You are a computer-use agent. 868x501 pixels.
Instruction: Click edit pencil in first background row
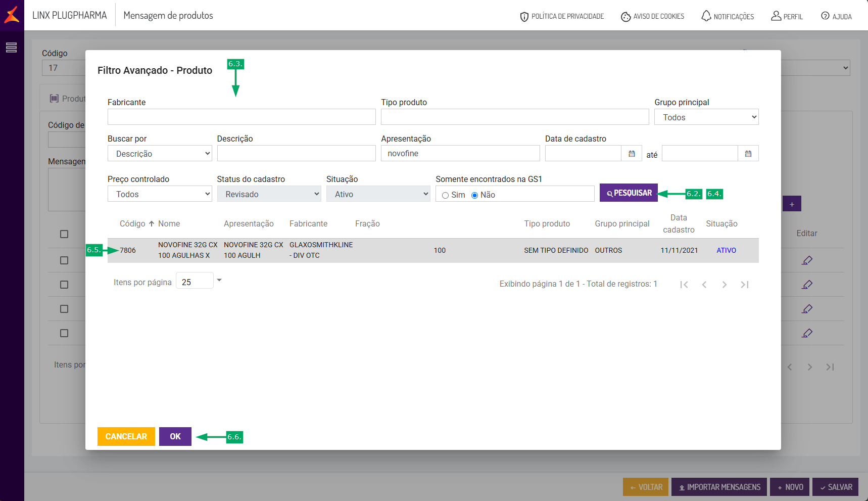(x=807, y=260)
